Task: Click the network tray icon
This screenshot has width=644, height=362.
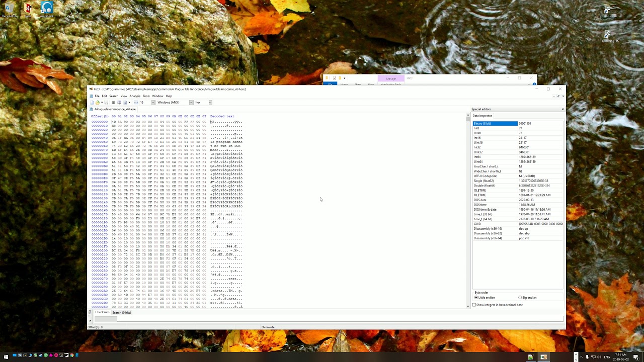Action: [593, 357]
